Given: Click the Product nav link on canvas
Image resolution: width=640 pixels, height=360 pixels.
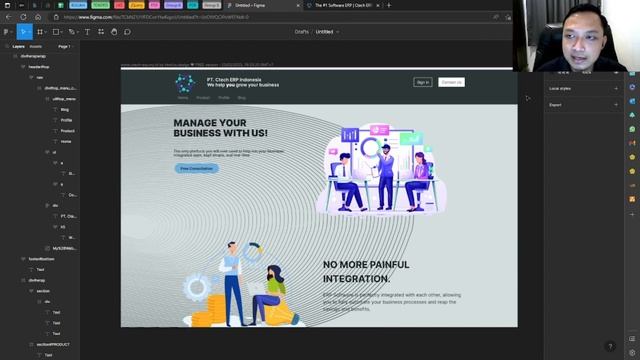Looking at the screenshot, I should [203, 98].
